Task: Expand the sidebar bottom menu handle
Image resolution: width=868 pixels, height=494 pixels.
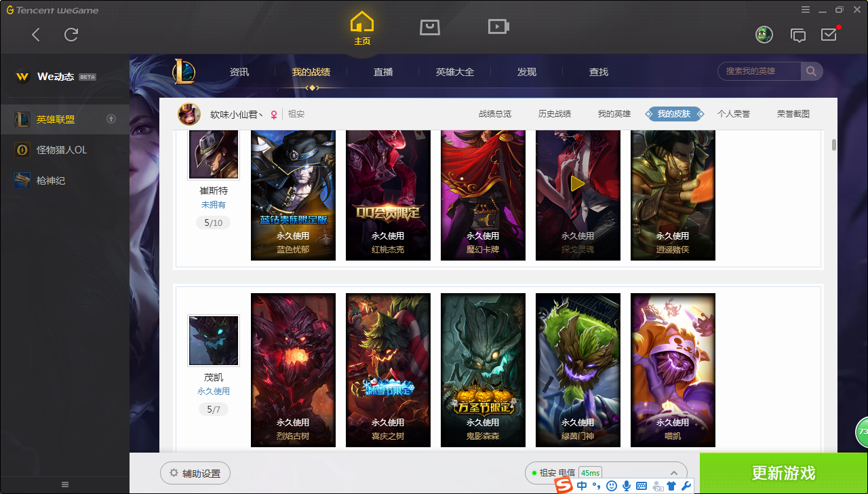Action: (x=65, y=484)
